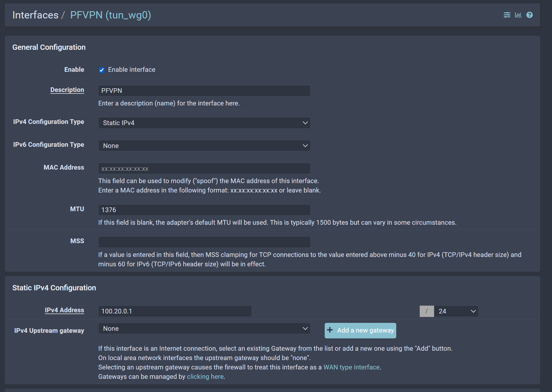
Task: Click the Add a new gateway button
Action: [360, 330]
